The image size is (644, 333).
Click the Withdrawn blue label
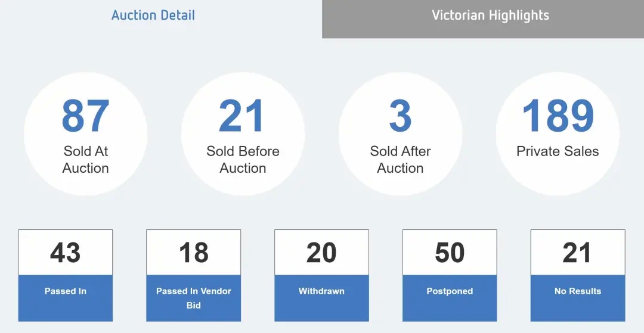pyautogui.click(x=321, y=298)
